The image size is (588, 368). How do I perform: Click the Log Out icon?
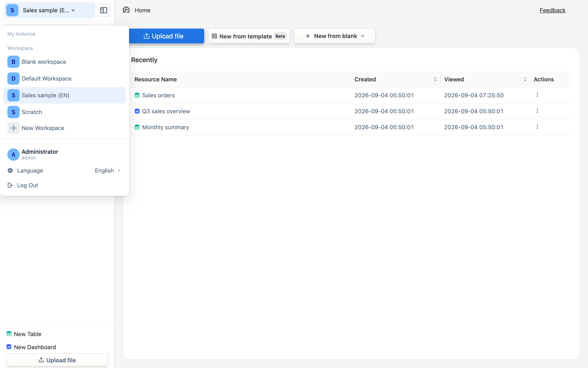[x=10, y=185]
